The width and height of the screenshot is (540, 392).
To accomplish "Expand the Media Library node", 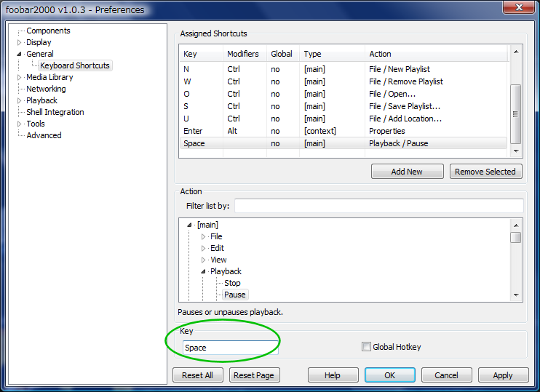I will [19, 77].
